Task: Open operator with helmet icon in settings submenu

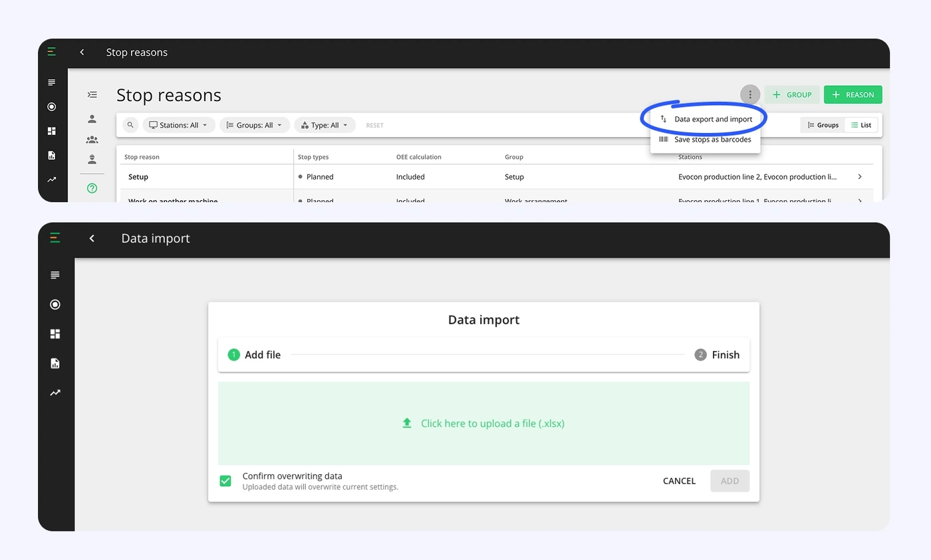Action: pos(92,160)
